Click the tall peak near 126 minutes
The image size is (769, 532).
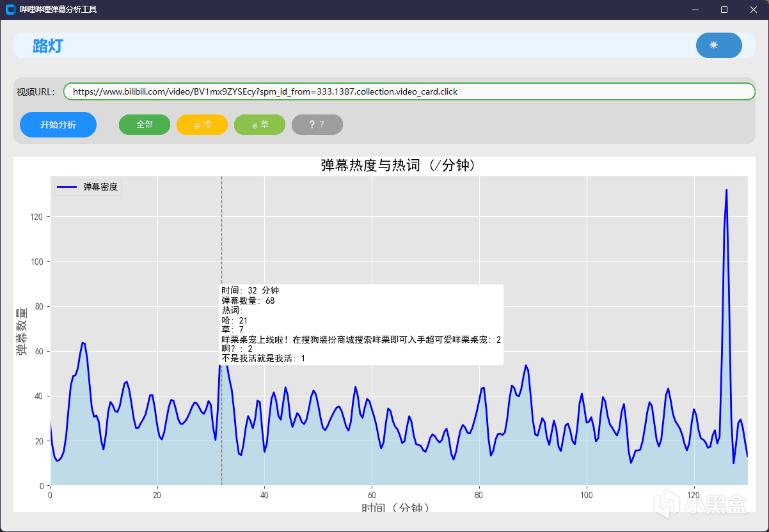726,190
